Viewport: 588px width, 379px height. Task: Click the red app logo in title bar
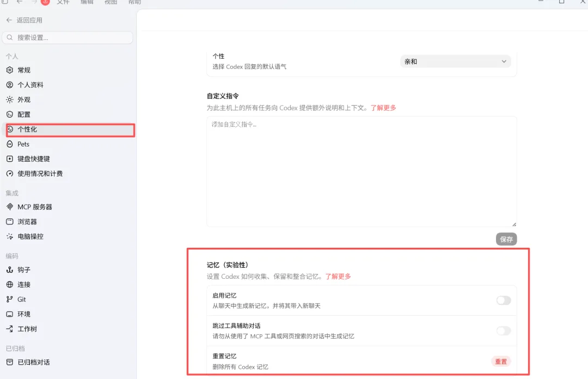[x=45, y=2]
